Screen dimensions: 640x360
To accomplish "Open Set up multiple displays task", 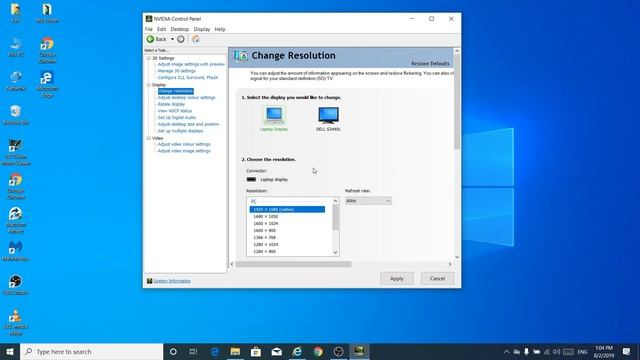I will tap(180, 131).
